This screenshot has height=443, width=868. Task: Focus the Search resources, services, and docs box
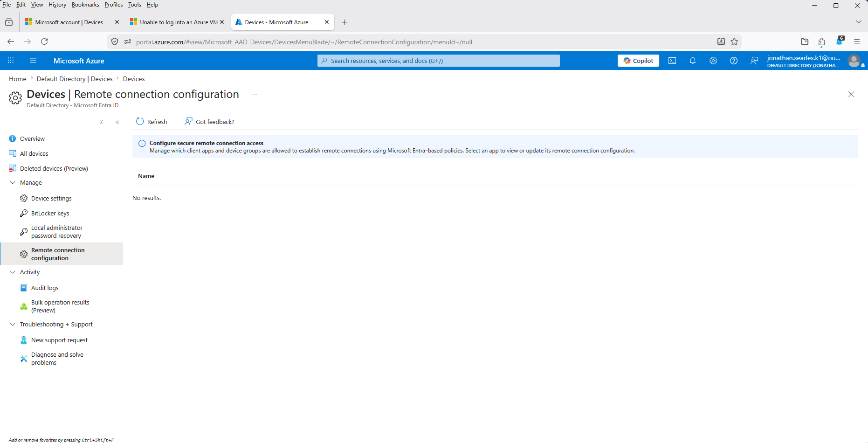439,61
